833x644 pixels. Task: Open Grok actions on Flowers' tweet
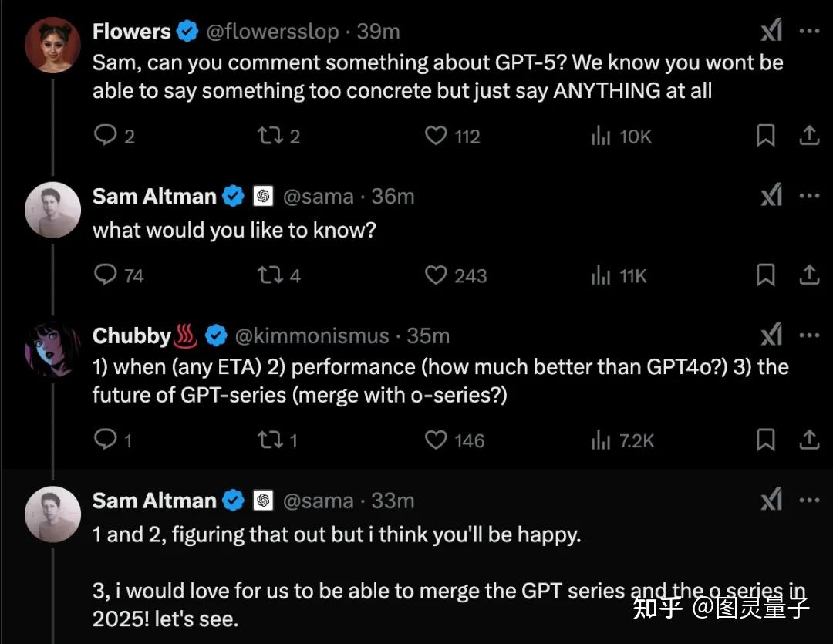click(x=771, y=31)
